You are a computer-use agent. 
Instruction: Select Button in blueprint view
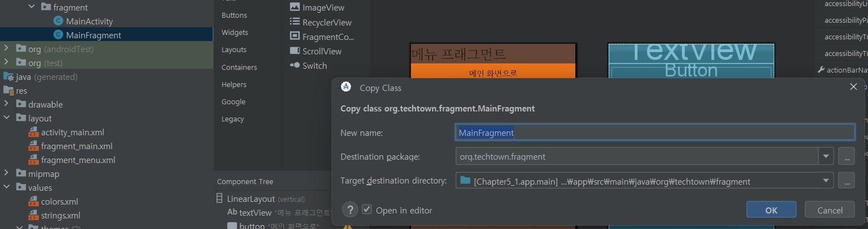pyautogui.click(x=691, y=71)
